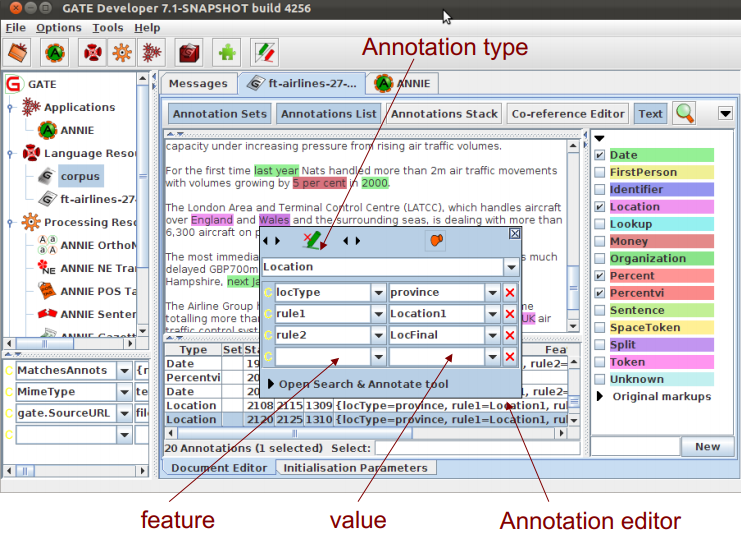Open the Options menu
Image resolution: width=747 pixels, height=548 pixels.
pyautogui.click(x=59, y=28)
